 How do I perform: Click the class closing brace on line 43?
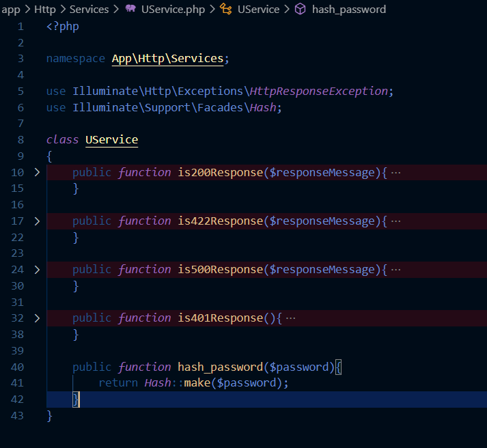click(x=49, y=416)
